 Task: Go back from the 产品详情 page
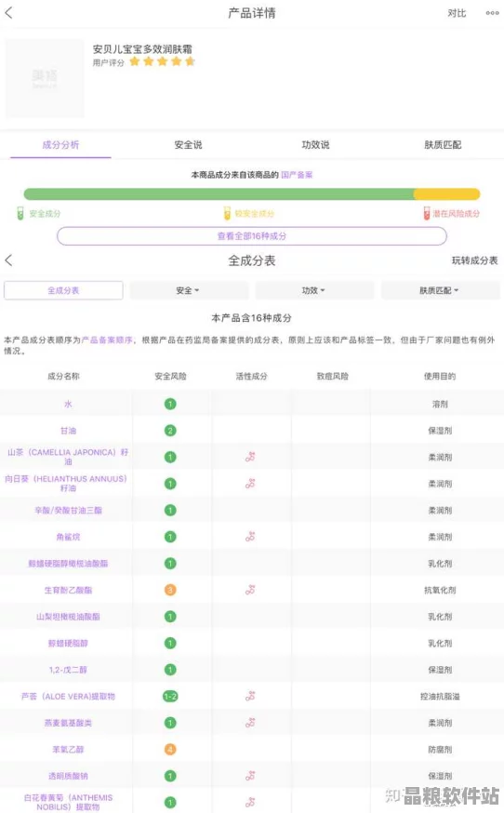click(8, 13)
